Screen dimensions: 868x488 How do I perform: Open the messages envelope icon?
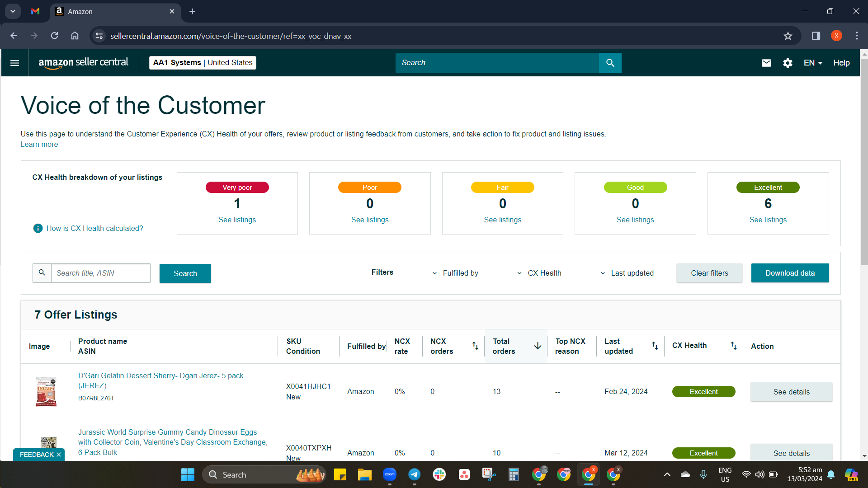click(766, 63)
